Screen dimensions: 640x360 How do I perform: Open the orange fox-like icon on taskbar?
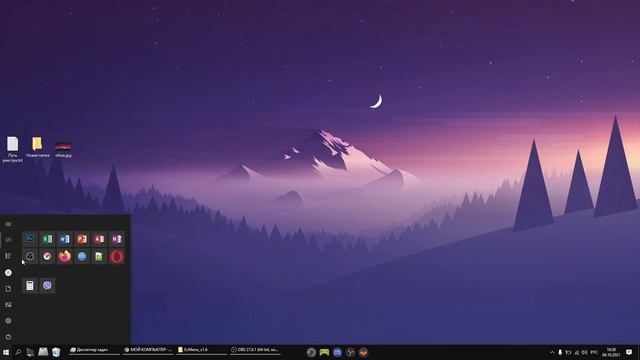point(363,352)
